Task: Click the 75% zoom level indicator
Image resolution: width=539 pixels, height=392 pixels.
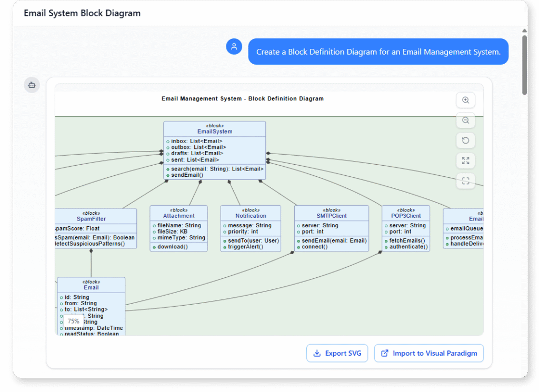Action: [x=73, y=320]
